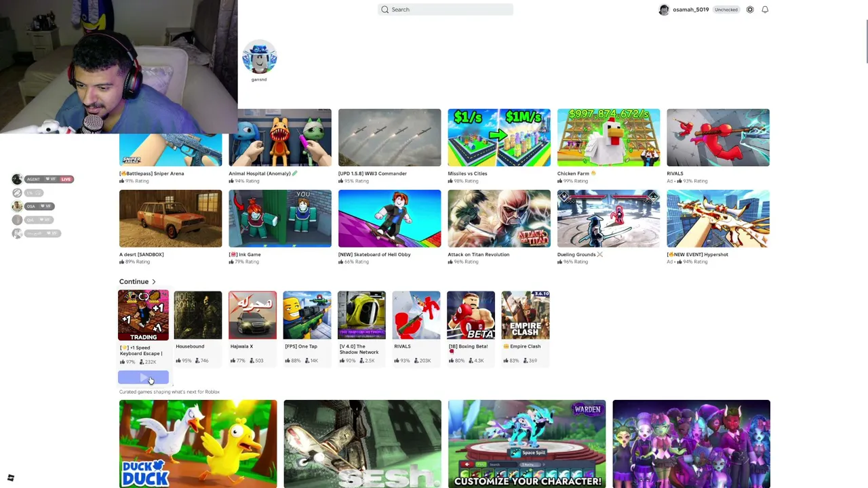
Task: Open friend gansnd's avatar
Action: (259, 57)
